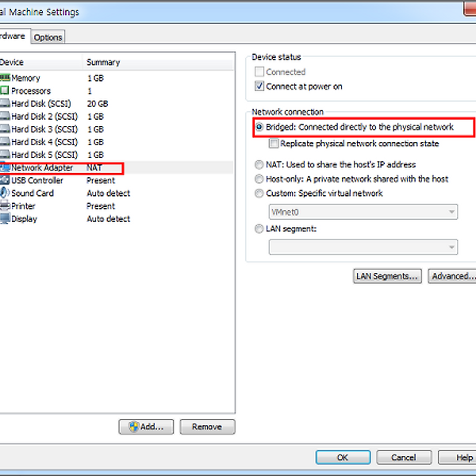Select the Printer device icon
Screen dimensions: 476x476
4,206
